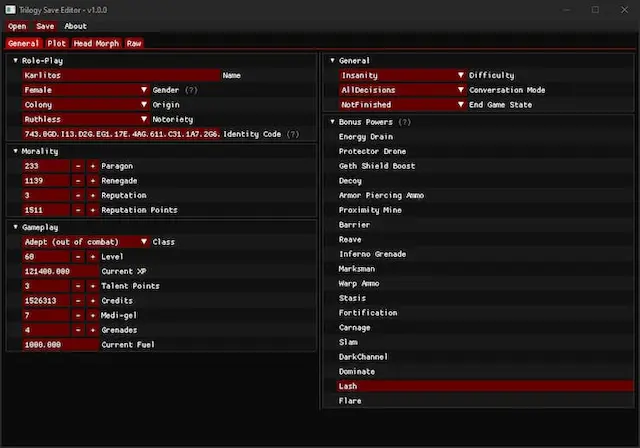Image resolution: width=640 pixels, height=448 pixels.
Task: Select the General tab
Action: point(23,43)
